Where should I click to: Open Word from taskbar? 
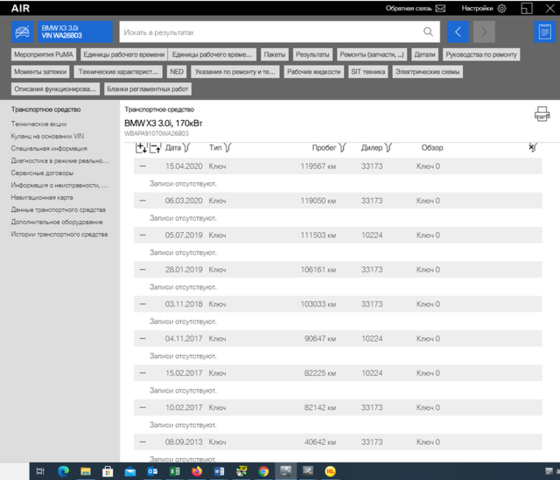point(219,471)
